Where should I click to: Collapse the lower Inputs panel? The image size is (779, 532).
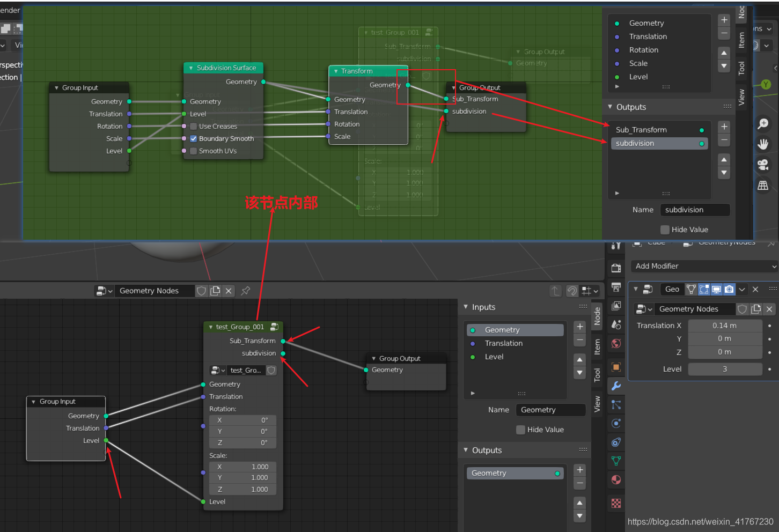click(466, 307)
